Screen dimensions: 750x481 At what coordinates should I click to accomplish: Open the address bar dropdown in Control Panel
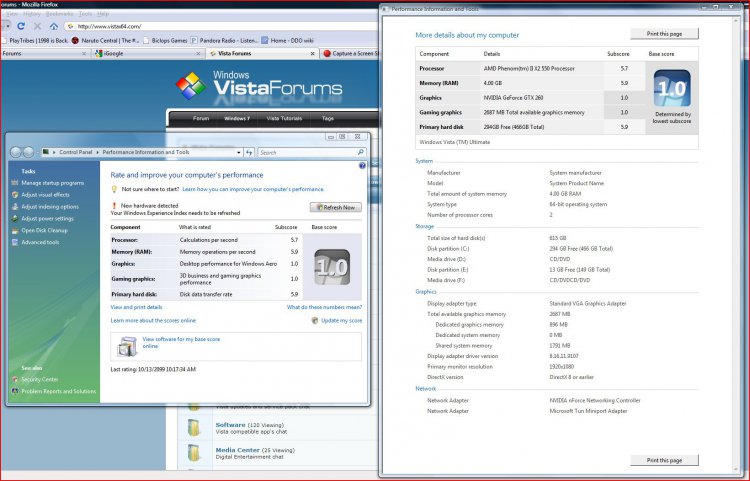[239, 153]
